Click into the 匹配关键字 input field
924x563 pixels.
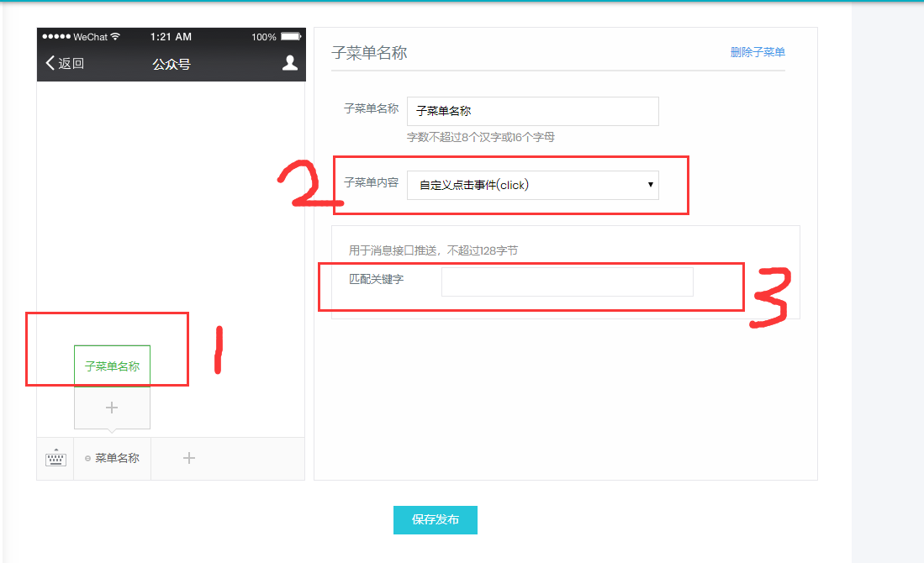pyautogui.click(x=567, y=282)
